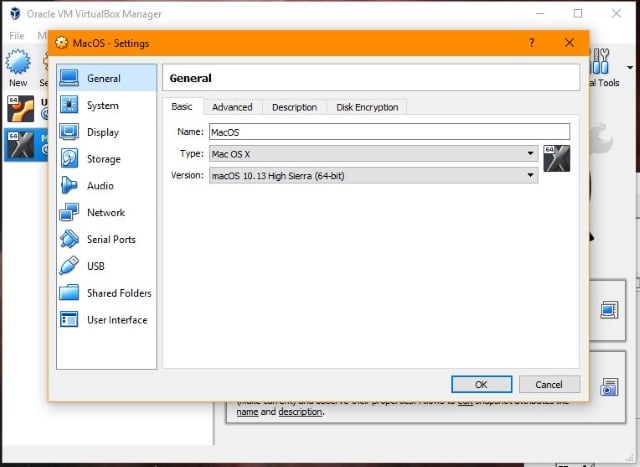Viewport: 640px width, 467px height.
Task: Expand the Type dropdown
Action: tap(373, 154)
